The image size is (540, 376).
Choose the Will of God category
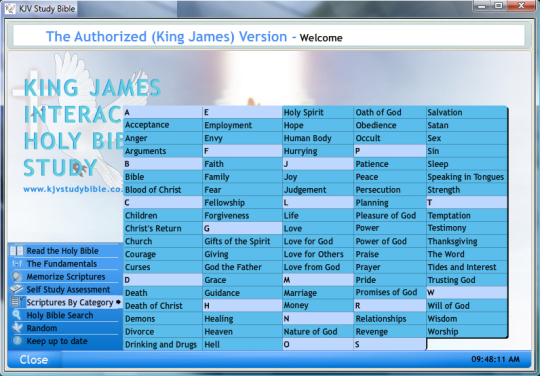pos(467,306)
